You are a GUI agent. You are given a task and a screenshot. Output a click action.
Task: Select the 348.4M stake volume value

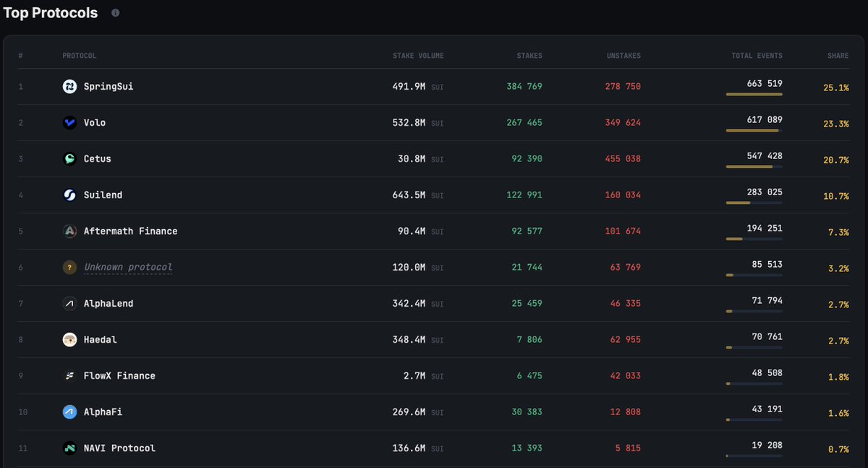coord(409,340)
